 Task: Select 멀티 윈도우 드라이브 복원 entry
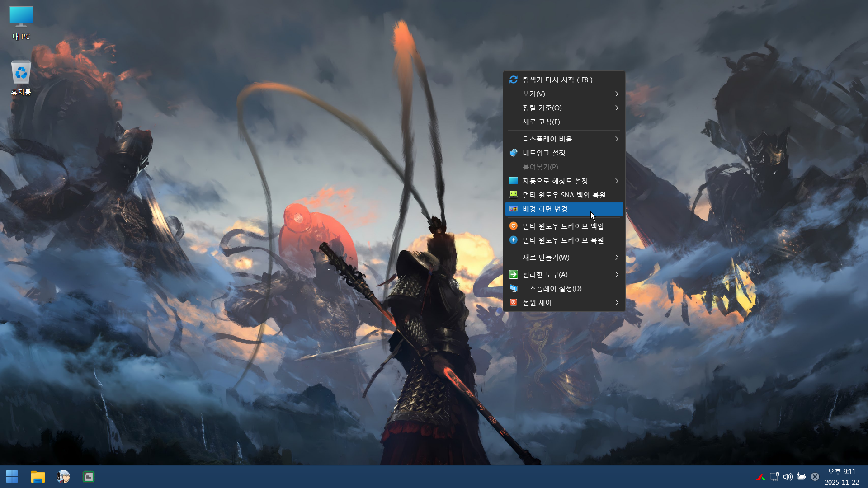pos(562,240)
